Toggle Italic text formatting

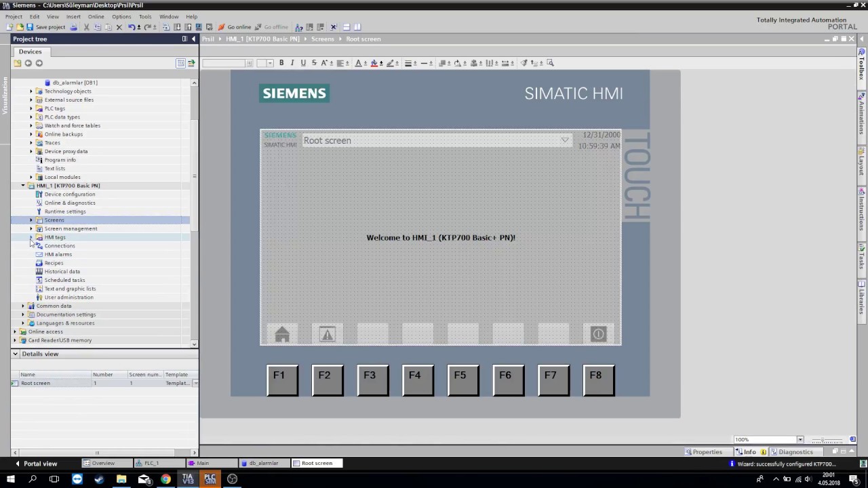coord(292,63)
